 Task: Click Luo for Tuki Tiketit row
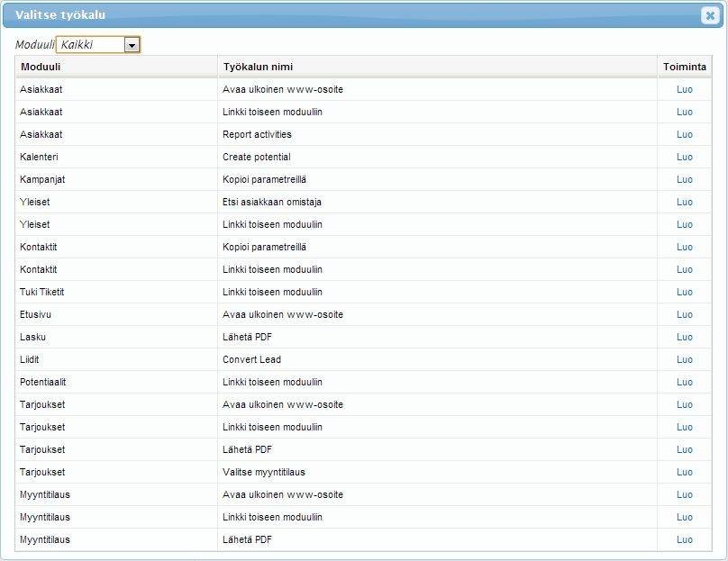pyautogui.click(x=684, y=292)
